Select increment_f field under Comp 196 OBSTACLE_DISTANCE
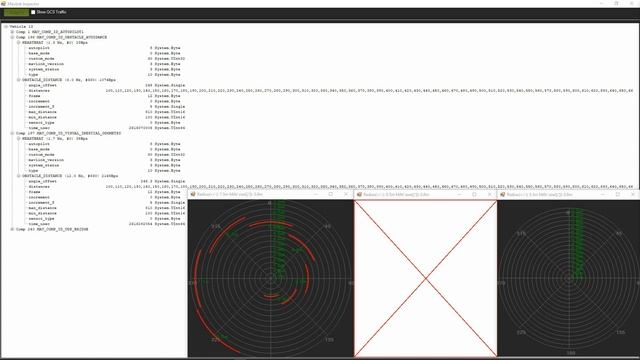The width and height of the screenshot is (640, 360). [107, 107]
